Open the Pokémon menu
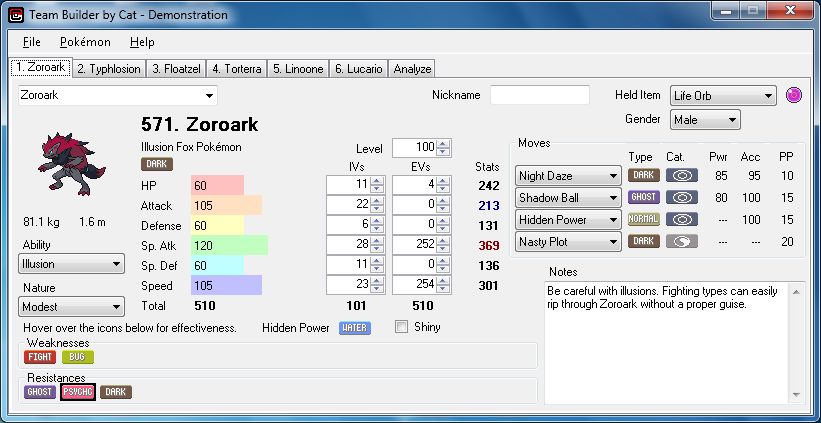 [x=85, y=42]
